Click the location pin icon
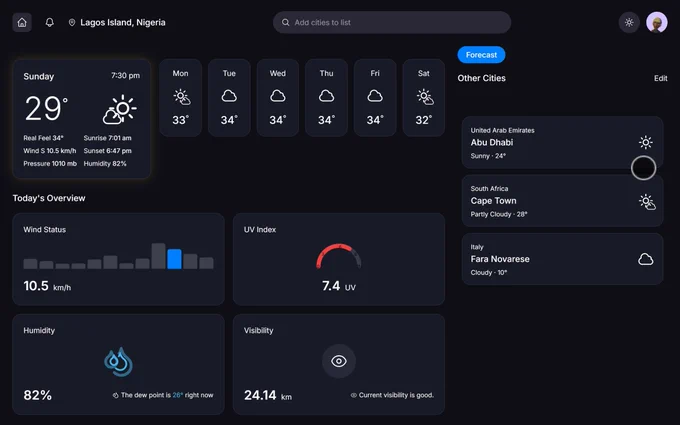This screenshot has width=680, height=425. coord(72,23)
